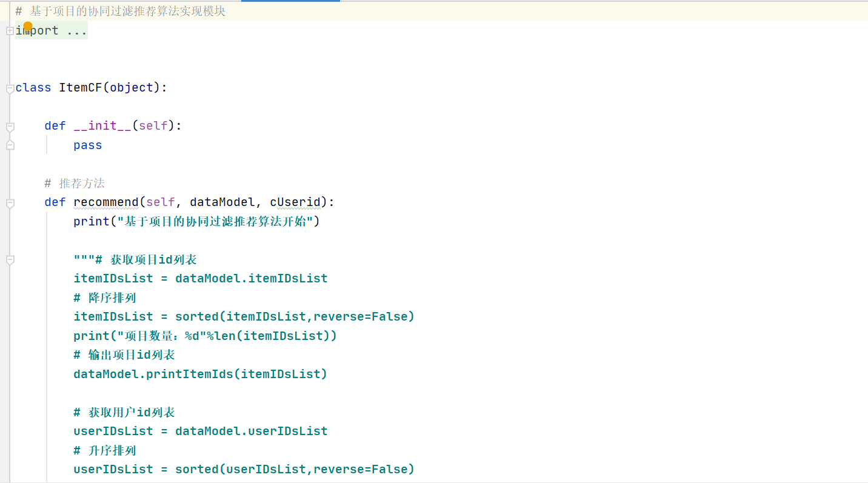The image size is (868, 483).
Task: Collapse the ItemCF class using its gutter arrow
Action: pos(9,88)
